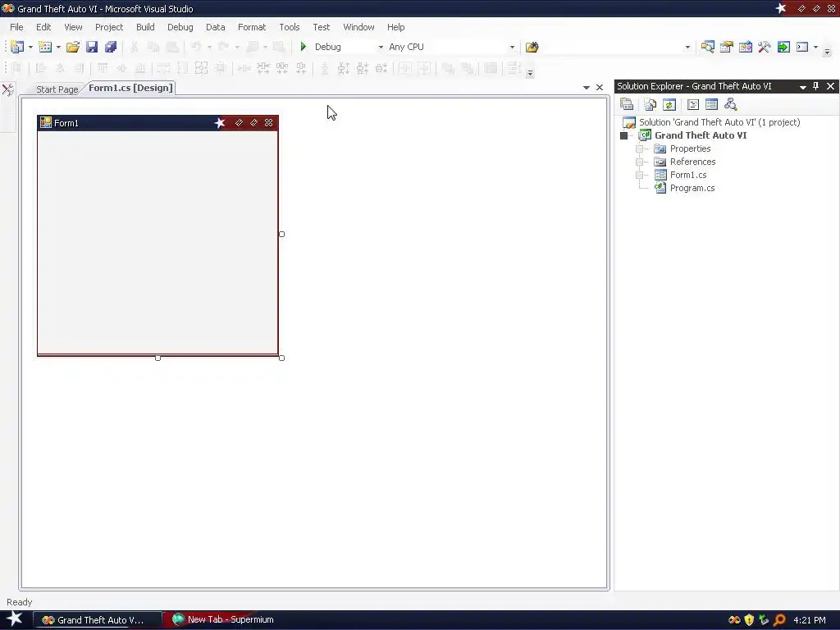This screenshot has height=630, width=840.
Task: Open the auto-hidden Toolbox tab at left edge
Action: (x=7, y=89)
